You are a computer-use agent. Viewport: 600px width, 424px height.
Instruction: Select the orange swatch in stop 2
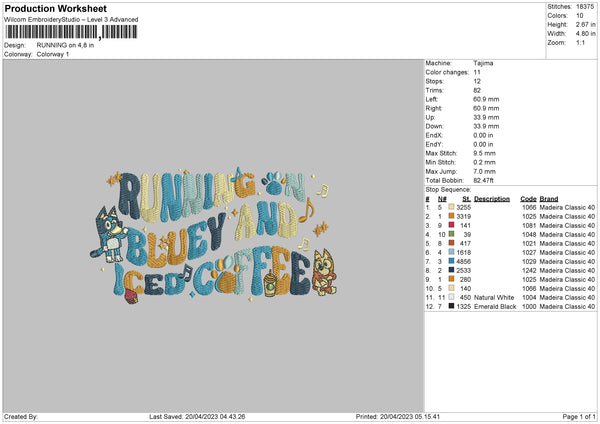452,216
